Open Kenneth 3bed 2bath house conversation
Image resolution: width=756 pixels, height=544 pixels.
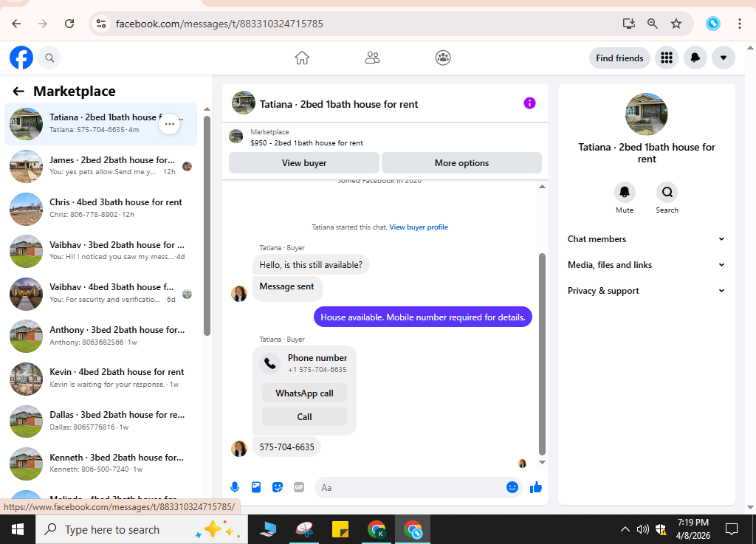pos(100,463)
